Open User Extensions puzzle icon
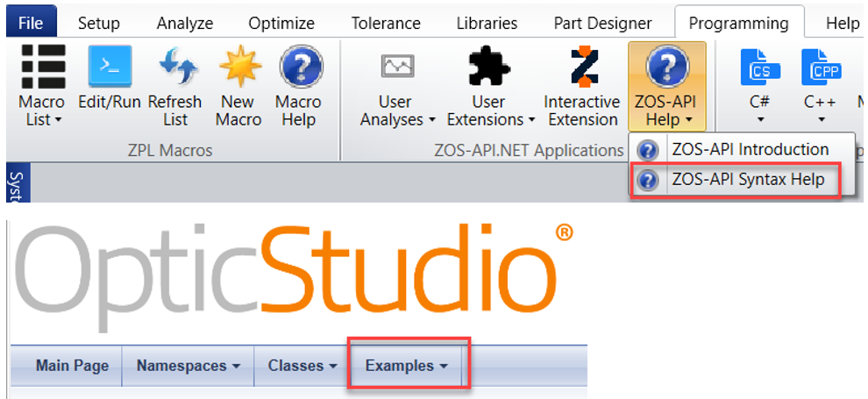868x399 pixels. point(488,67)
